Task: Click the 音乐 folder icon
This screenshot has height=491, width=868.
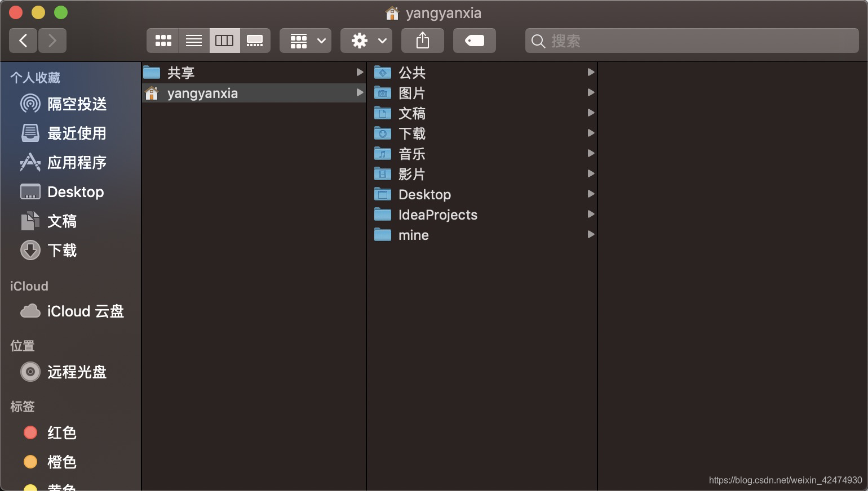Action: (383, 153)
